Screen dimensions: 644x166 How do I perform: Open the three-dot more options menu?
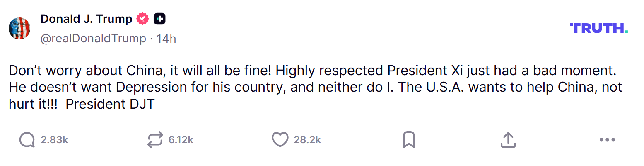coord(607,140)
